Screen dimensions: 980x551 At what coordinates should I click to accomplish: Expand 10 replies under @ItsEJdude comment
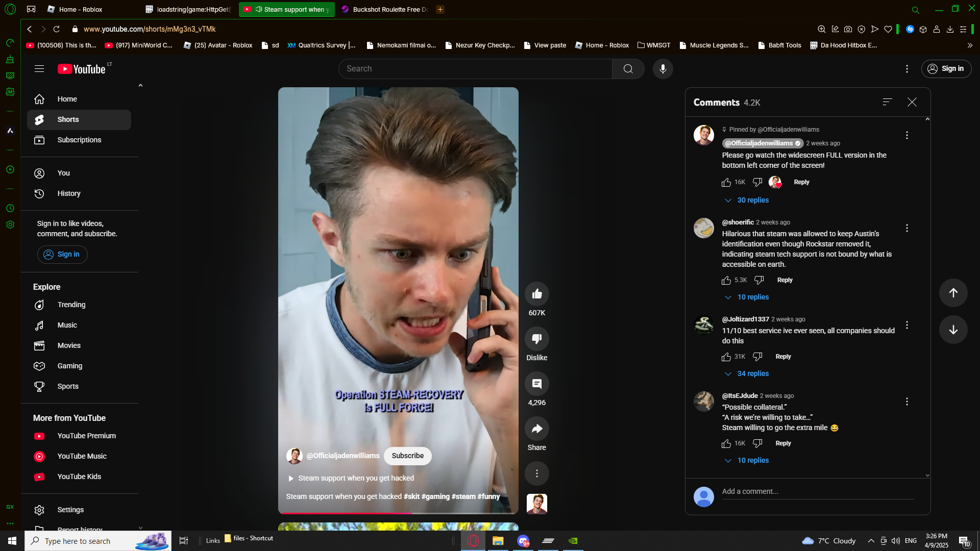pyautogui.click(x=747, y=460)
